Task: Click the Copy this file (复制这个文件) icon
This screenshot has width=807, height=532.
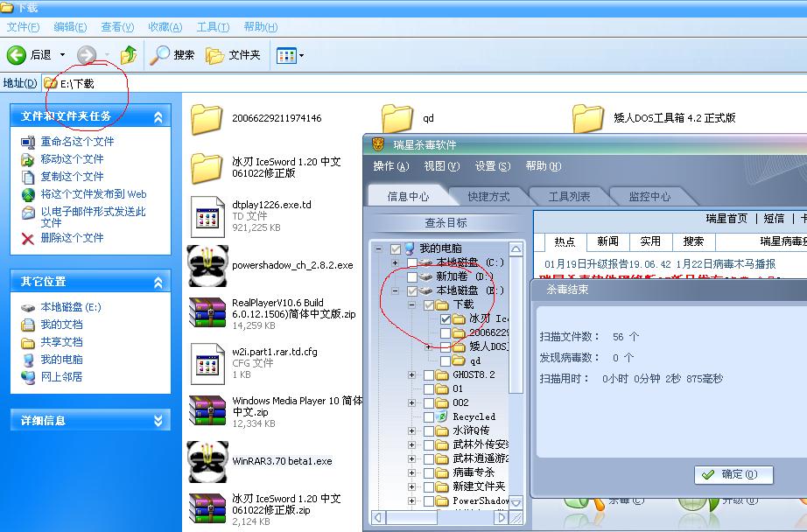Action: [x=28, y=177]
